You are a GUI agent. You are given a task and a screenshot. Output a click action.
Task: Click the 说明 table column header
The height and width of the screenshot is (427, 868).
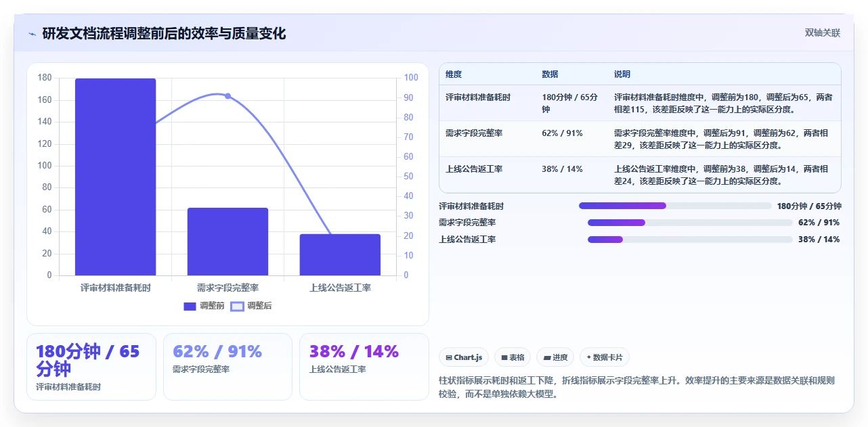[622, 74]
